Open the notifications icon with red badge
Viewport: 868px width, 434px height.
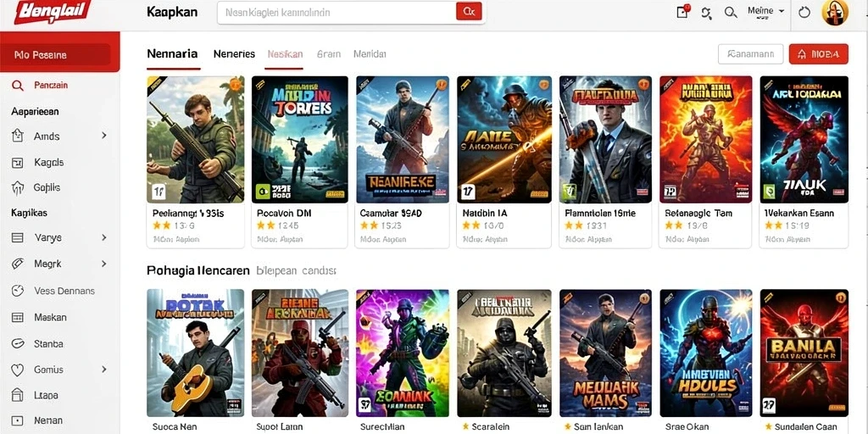(683, 12)
